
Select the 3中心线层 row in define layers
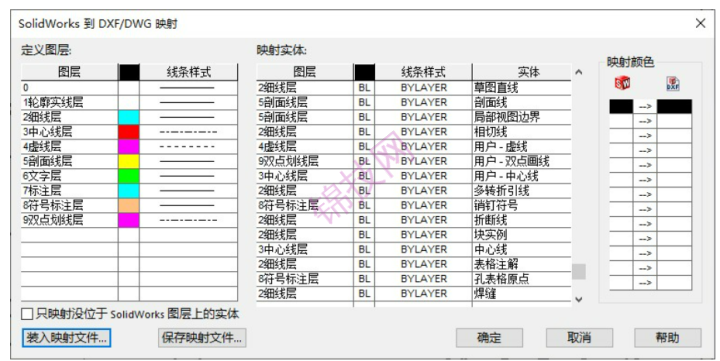click(129, 132)
